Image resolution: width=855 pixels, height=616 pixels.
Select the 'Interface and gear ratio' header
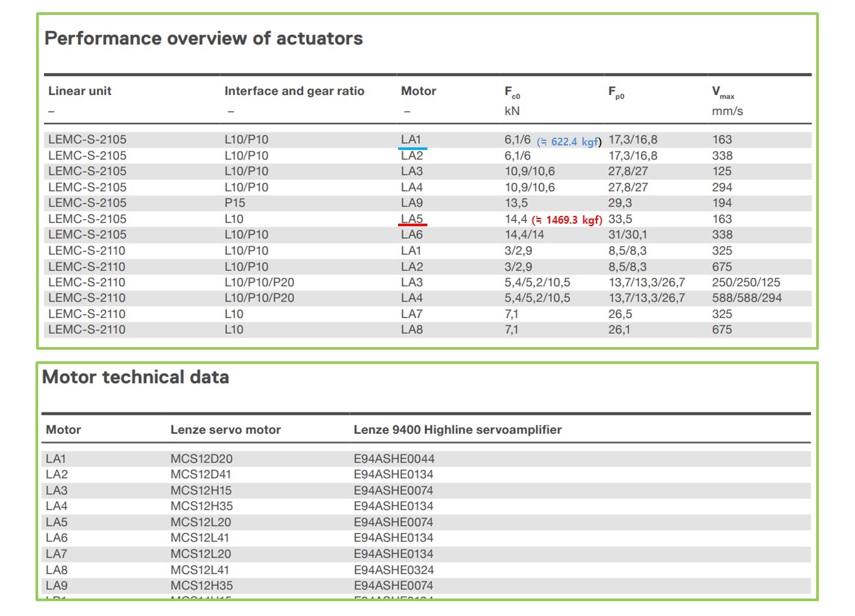tap(294, 91)
